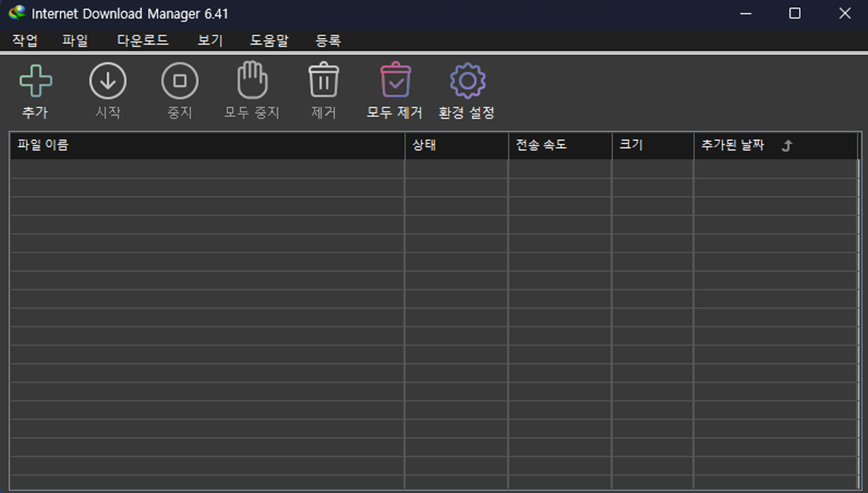Open the 파일 menu
Screen dimensions: 868x493
click(x=75, y=40)
